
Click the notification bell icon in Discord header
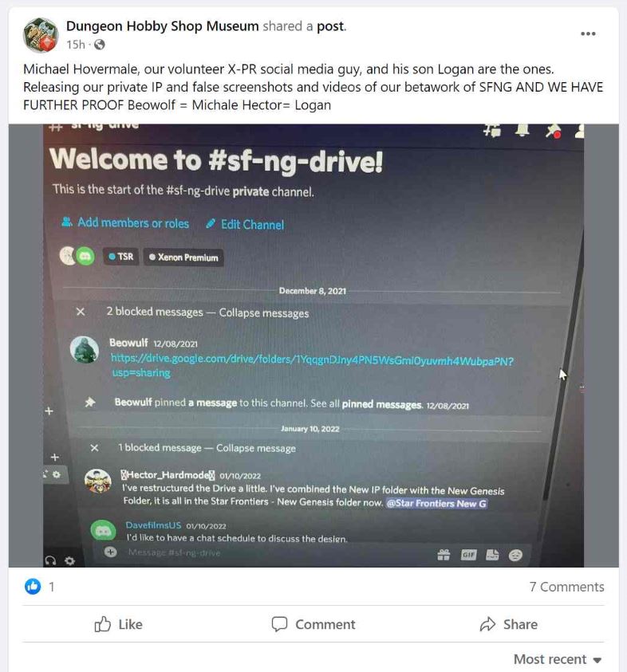click(x=522, y=130)
